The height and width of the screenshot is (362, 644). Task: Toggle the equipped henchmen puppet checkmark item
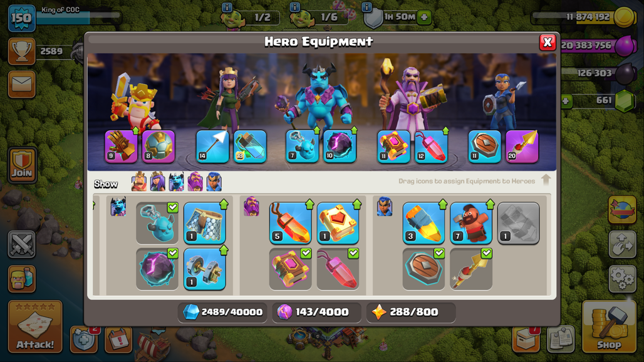coord(157,223)
